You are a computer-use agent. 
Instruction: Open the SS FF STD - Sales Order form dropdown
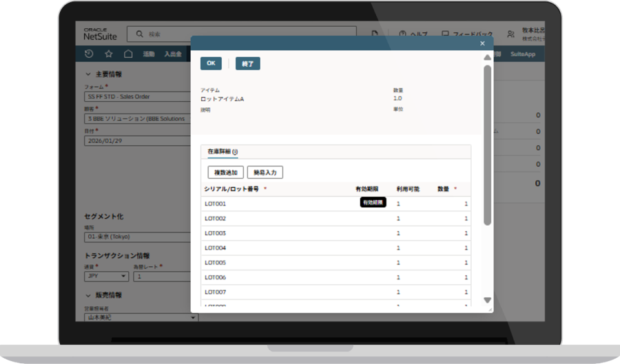click(138, 97)
